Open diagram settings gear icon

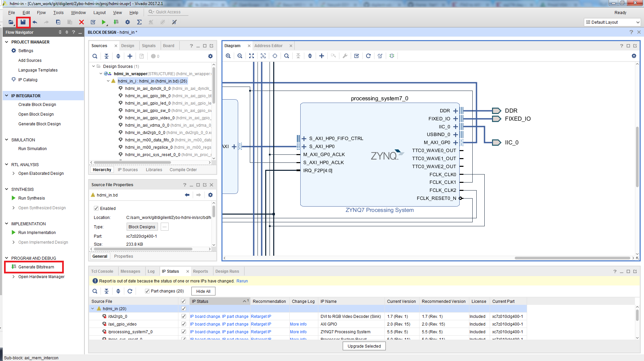(x=634, y=56)
